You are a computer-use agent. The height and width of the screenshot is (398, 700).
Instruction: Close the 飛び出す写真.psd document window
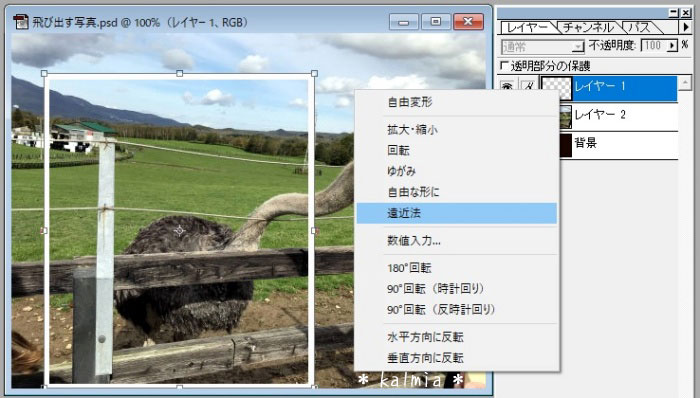pyautogui.click(x=468, y=21)
